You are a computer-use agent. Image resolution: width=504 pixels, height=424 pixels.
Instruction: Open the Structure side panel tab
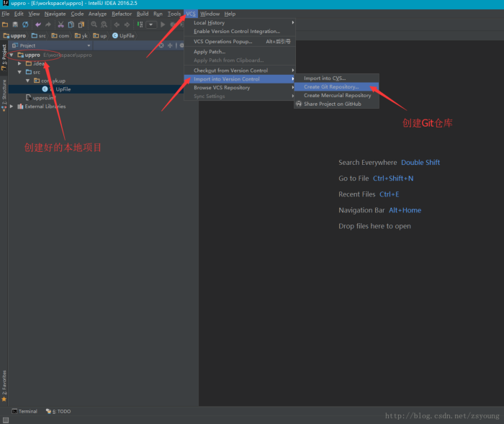click(x=4, y=90)
